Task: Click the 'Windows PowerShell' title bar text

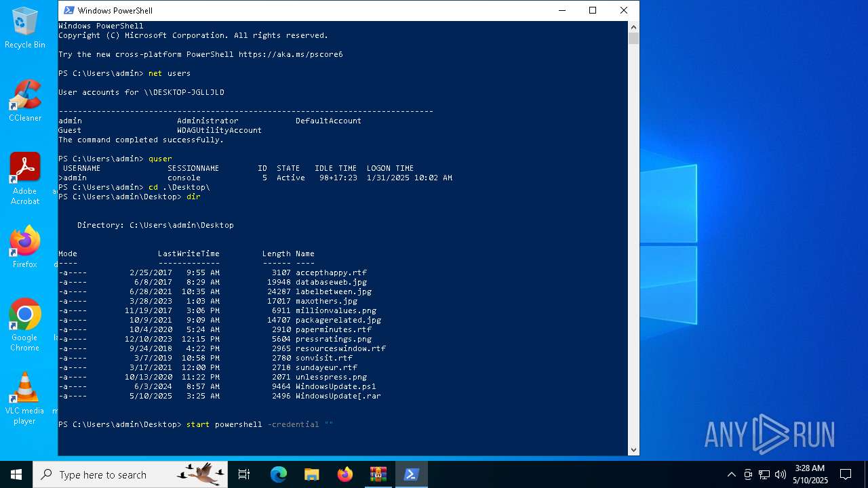Action: (x=115, y=10)
